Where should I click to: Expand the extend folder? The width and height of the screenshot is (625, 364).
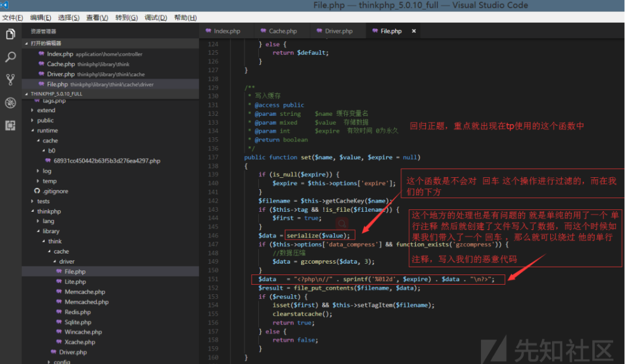click(46, 110)
